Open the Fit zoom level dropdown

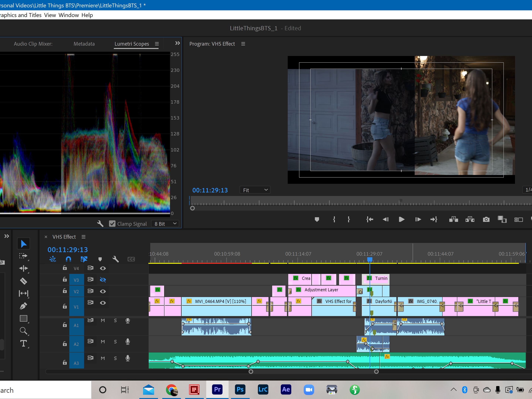coord(255,190)
